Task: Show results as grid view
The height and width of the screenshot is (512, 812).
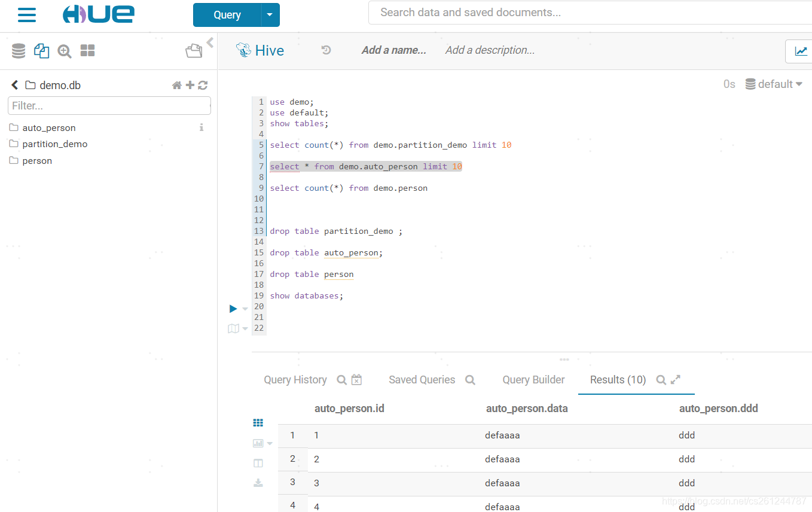Action: click(x=258, y=423)
